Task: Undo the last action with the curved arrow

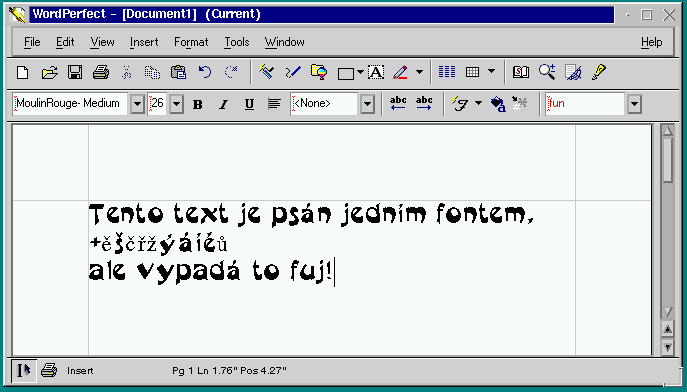Action: (x=205, y=72)
